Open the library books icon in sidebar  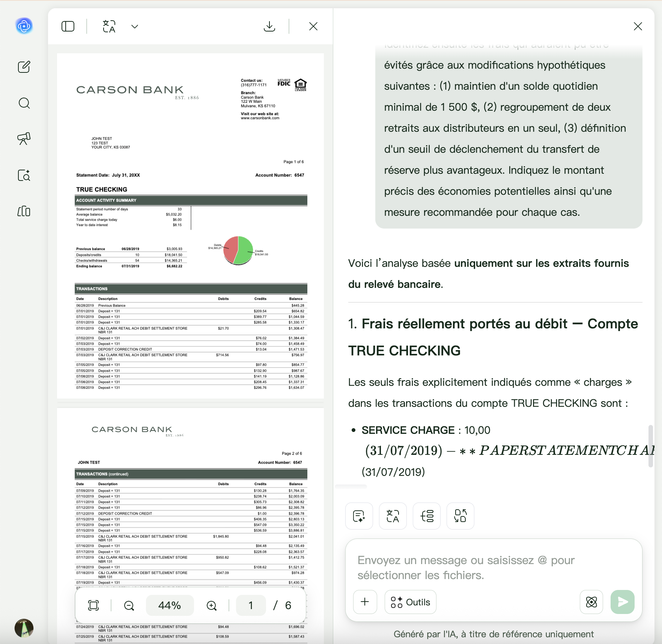point(24,211)
